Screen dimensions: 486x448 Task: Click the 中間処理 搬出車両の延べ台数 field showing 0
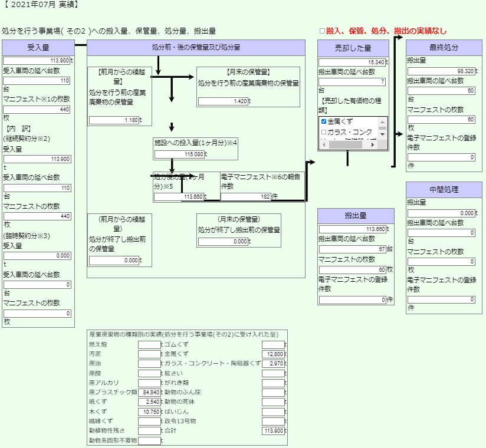pos(441,233)
